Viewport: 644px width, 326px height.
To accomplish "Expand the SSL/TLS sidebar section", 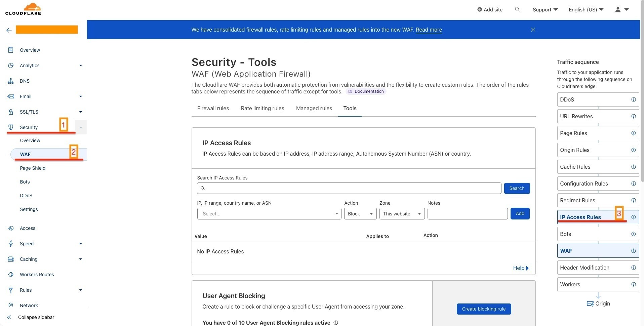I will [x=81, y=112].
